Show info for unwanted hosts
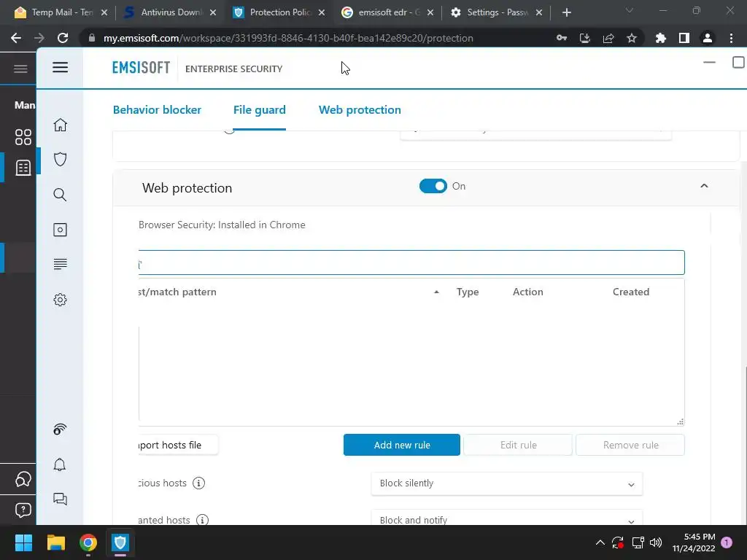747x560 pixels. point(203,519)
